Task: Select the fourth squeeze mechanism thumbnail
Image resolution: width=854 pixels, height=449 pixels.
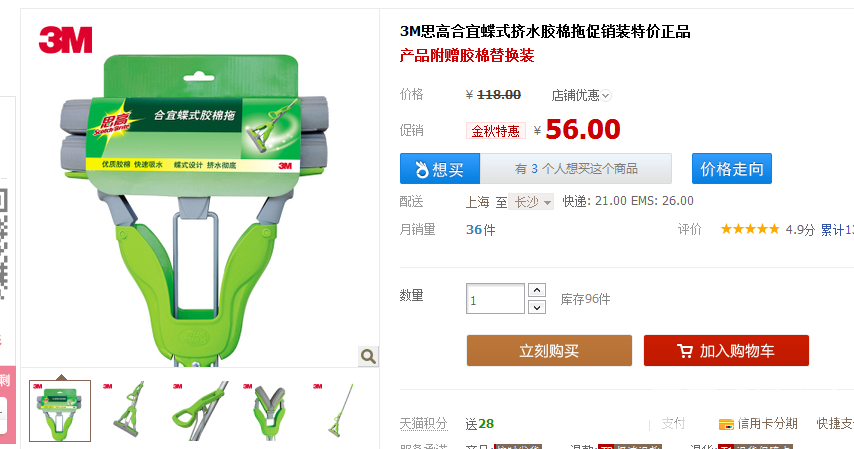Action: point(270,411)
